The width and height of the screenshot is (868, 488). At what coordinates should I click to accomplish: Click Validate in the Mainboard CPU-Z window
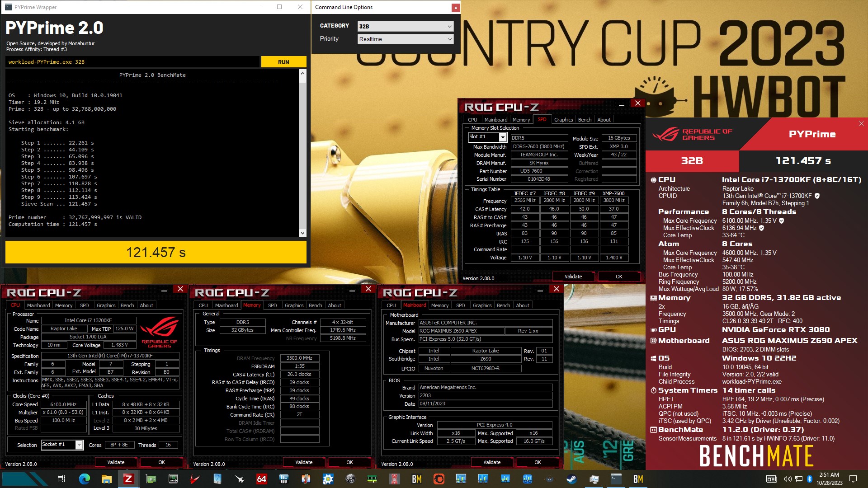pyautogui.click(x=492, y=462)
